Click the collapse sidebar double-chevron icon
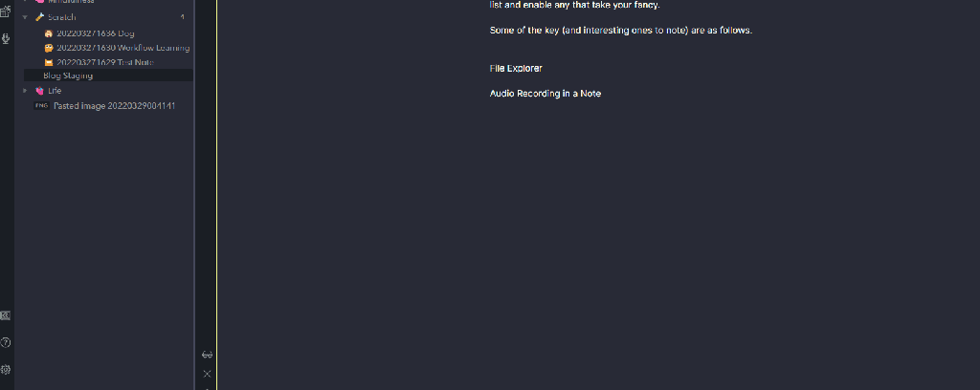980x390 pixels. (x=6, y=315)
